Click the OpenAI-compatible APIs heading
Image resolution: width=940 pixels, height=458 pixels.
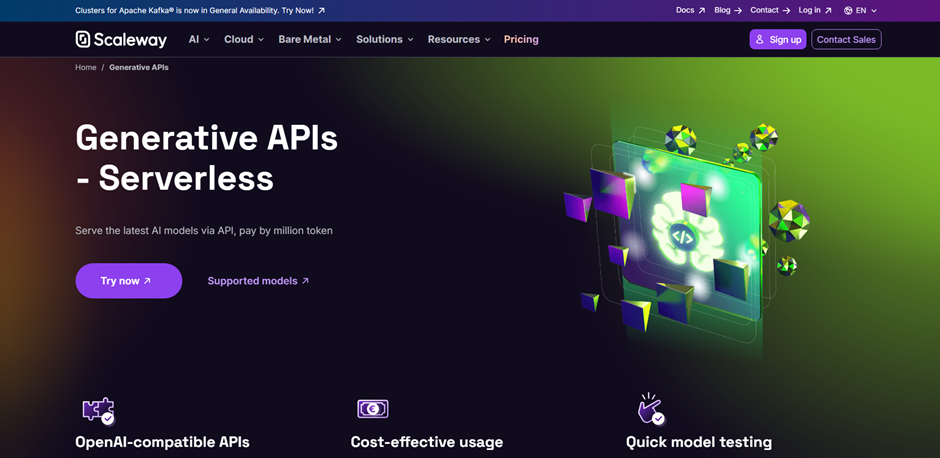pos(162,442)
